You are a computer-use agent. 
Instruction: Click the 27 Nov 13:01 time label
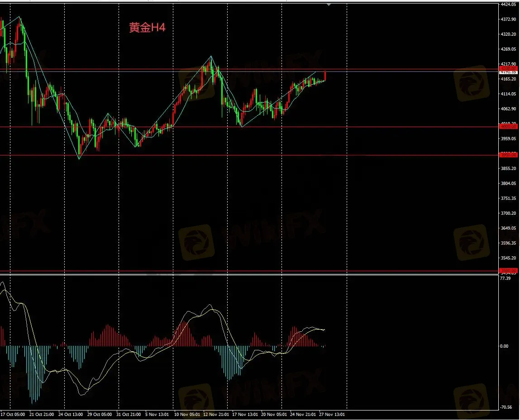tap(332, 415)
